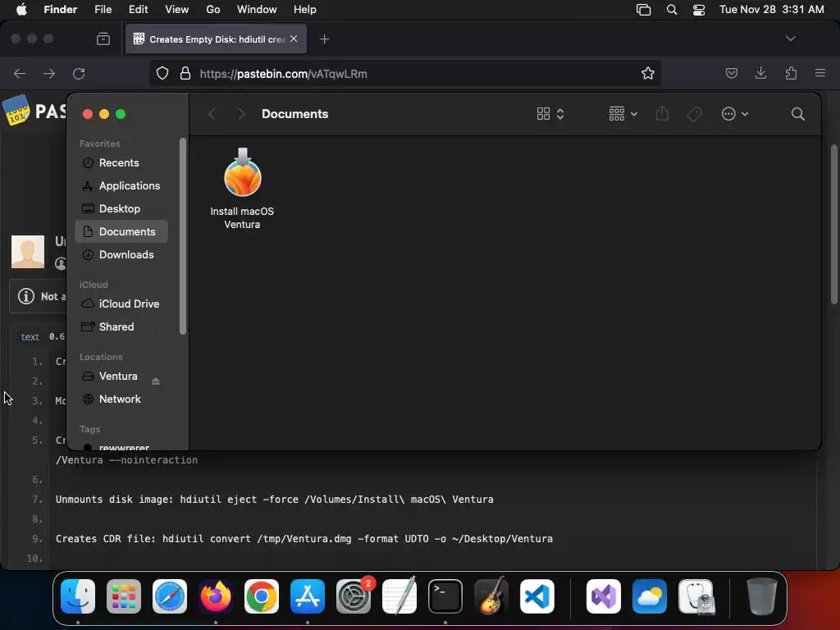Select Desktop in the Finder sidebar

[x=120, y=209]
